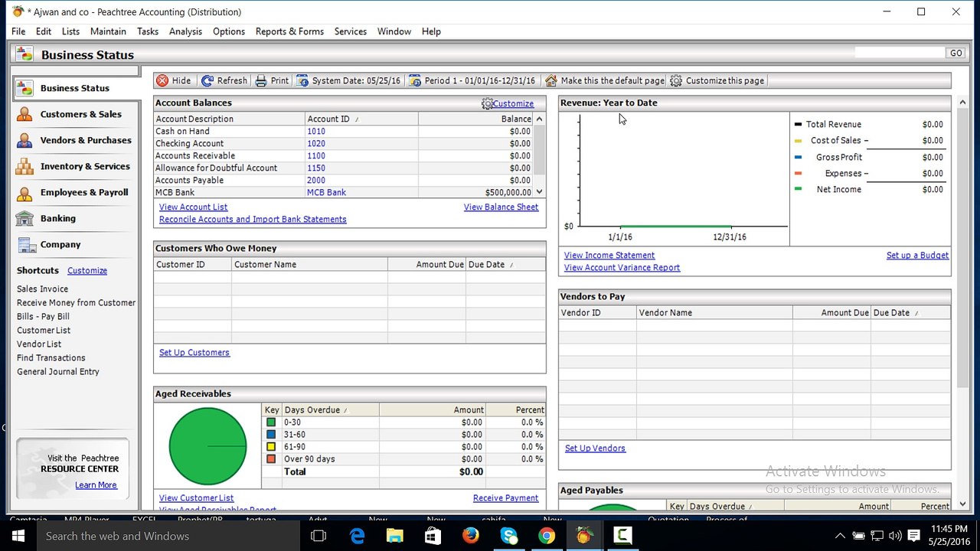This screenshot has height=551, width=980.
Task: Sort Account Balances by Account ID column
Action: coord(361,119)
